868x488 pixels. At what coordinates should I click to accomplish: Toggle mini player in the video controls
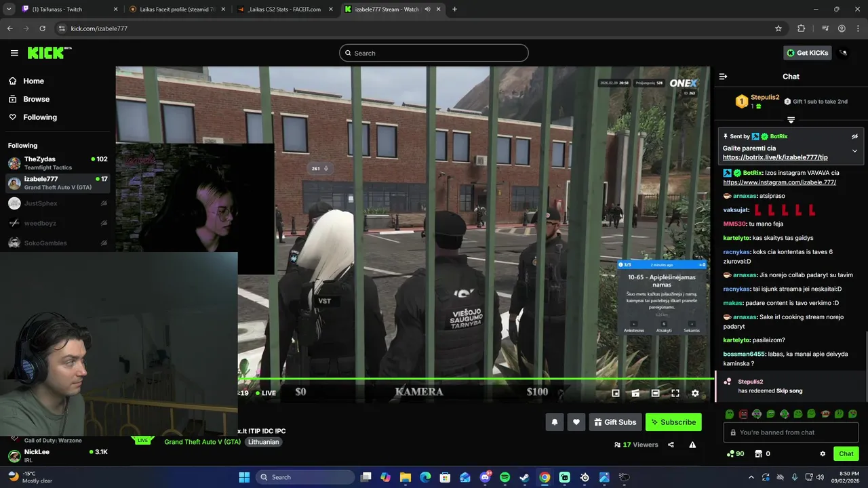pos(616,392)
